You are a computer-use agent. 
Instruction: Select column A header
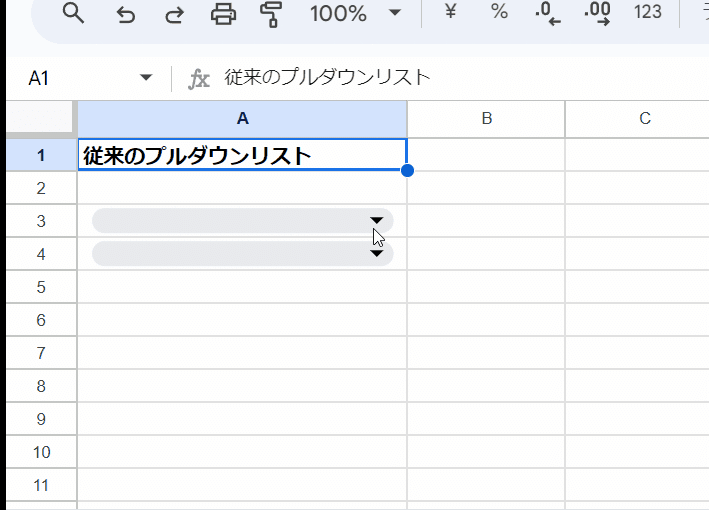(242, 118)
